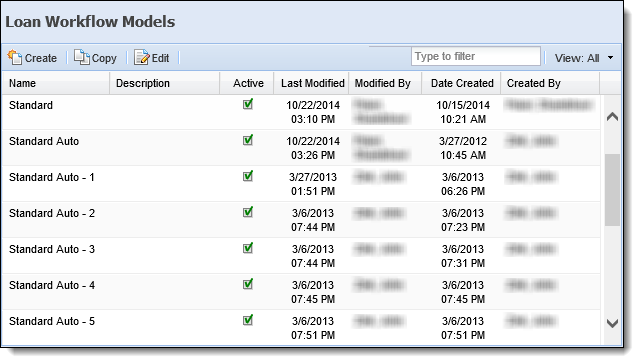The height and width of the screenshot is (363, 639).
Task: Select the Standard Auto - 1 row
Action: [x=301, y=184]
